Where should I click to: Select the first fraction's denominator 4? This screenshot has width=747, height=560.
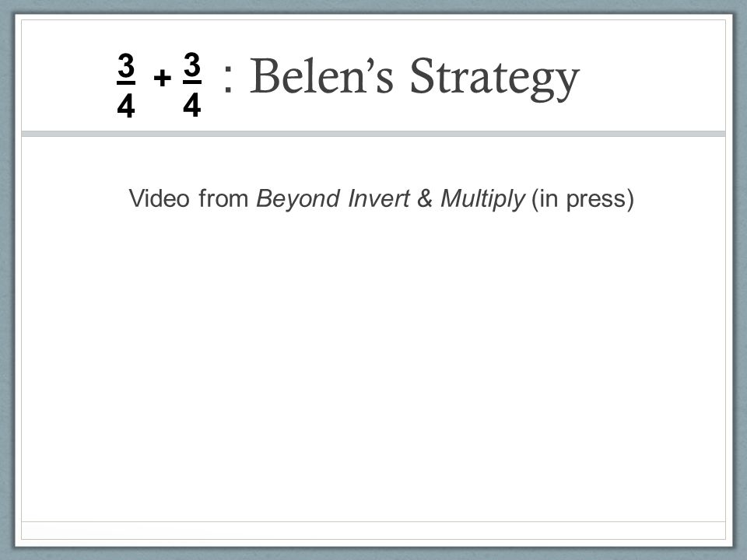126,105
